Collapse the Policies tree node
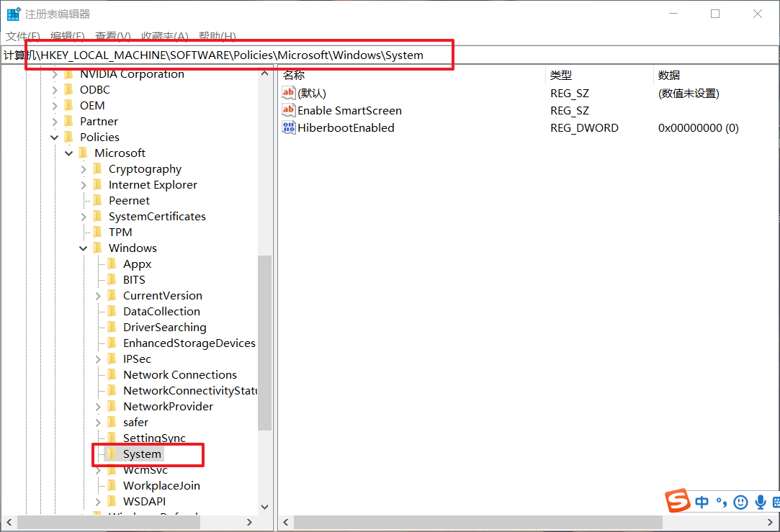The image size is (780, 532). 55,137
